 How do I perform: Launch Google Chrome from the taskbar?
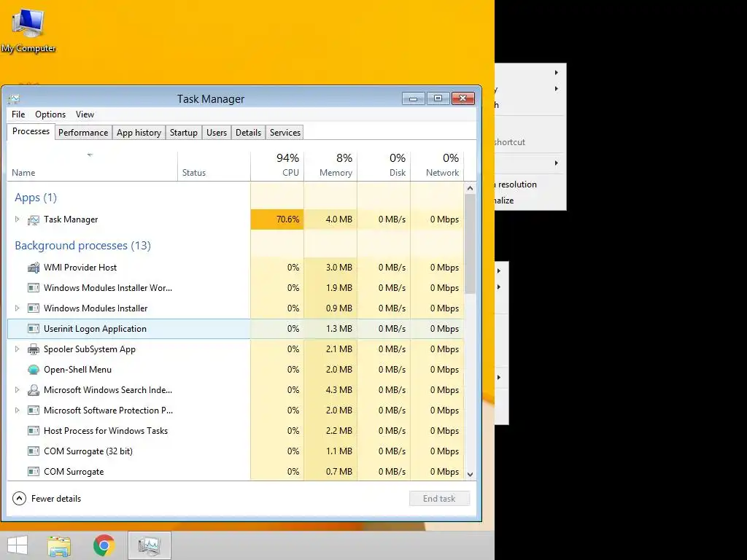(104, 545)
